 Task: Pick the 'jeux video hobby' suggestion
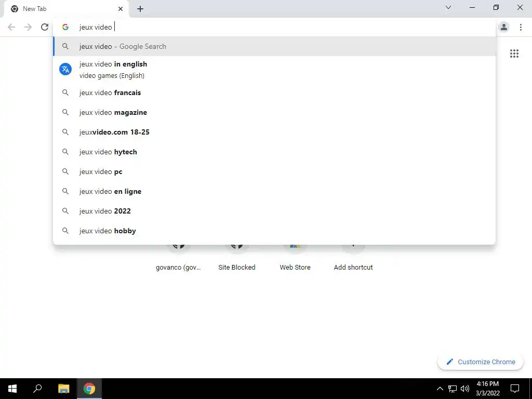(x=274, y=231)
